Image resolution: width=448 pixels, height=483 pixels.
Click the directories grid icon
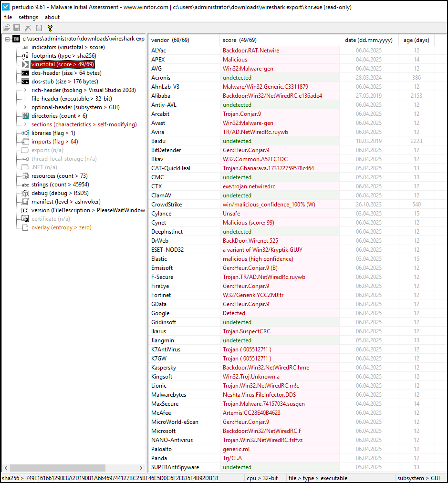click(25, 116)
